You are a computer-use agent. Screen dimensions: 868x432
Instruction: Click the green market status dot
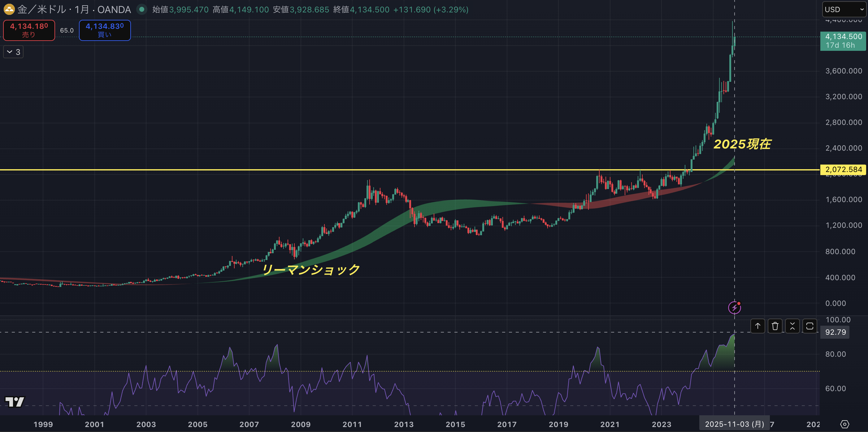[142, 9]
